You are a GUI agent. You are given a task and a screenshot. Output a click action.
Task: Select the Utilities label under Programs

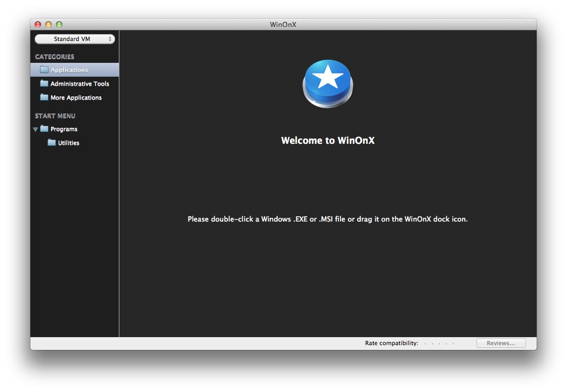click(x=69, y=143)
